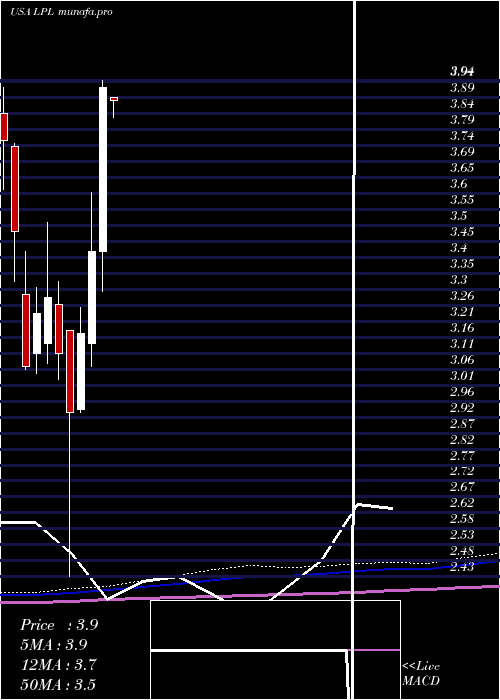Viewport: 500px width, 700px height.
Task: Click the 3.16 price axis label
Action: tap(462, 328)
